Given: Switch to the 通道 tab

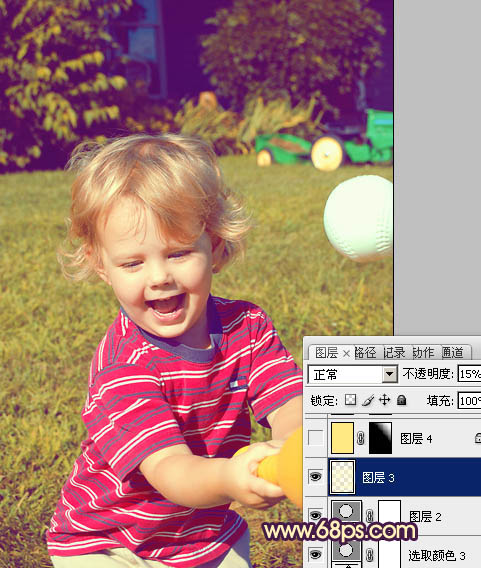Looking at the screenshot, I should click(452, 352).
